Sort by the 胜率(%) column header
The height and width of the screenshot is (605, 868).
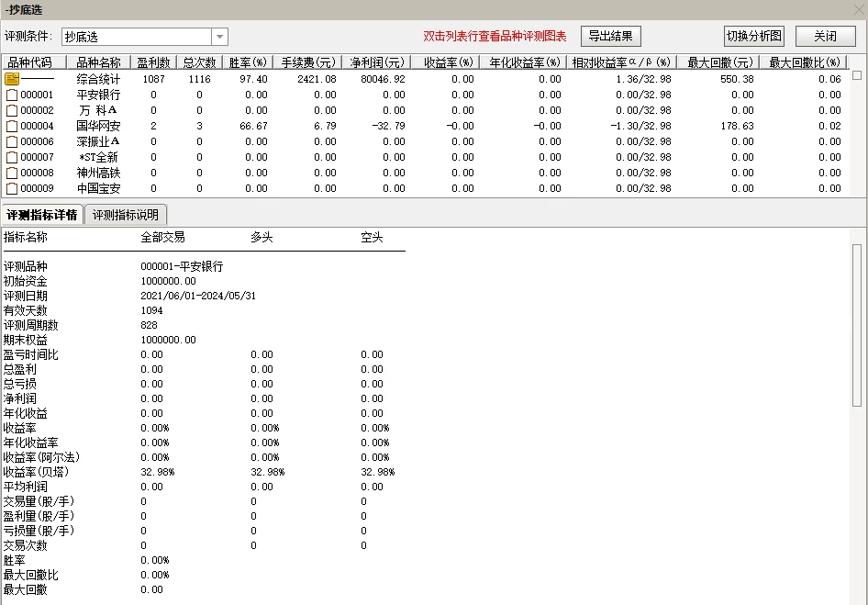[x=248, y=62]
